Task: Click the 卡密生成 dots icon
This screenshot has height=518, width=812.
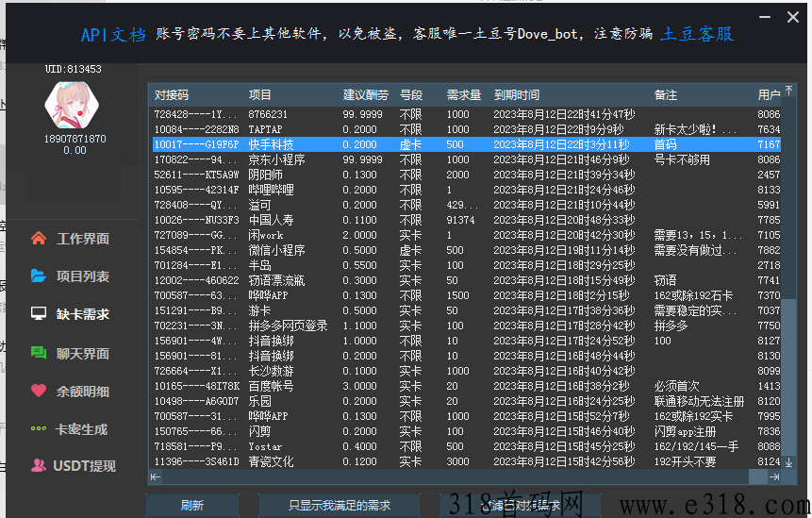Action: (39, 429)
